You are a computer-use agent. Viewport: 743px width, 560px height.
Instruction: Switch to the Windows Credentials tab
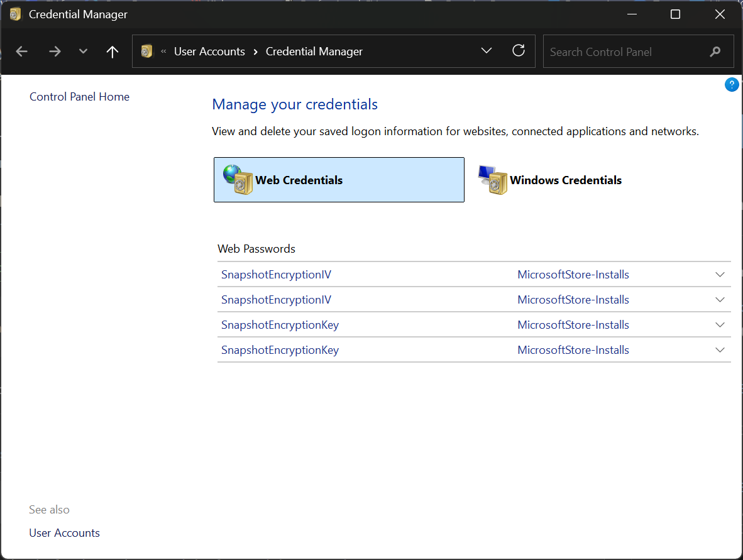coord(565,180)
